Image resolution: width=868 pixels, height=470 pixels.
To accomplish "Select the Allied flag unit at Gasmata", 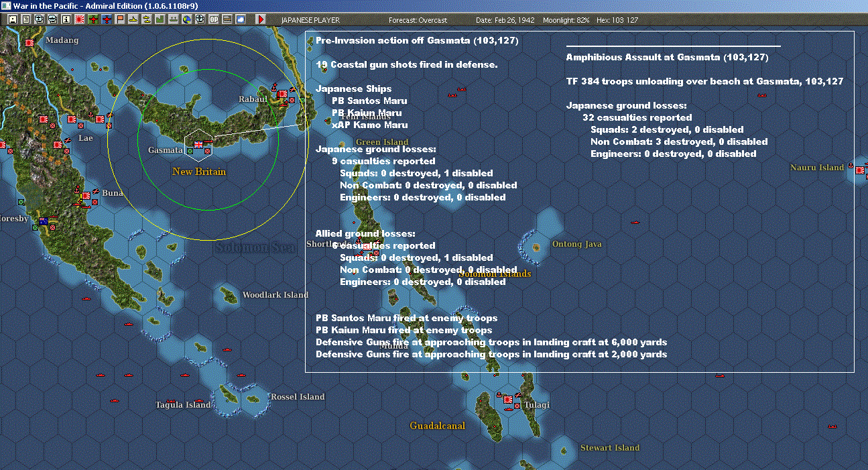I will 198,144.
